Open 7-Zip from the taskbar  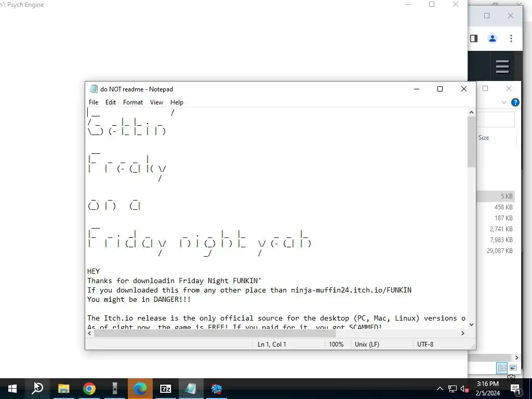point(166,389)
